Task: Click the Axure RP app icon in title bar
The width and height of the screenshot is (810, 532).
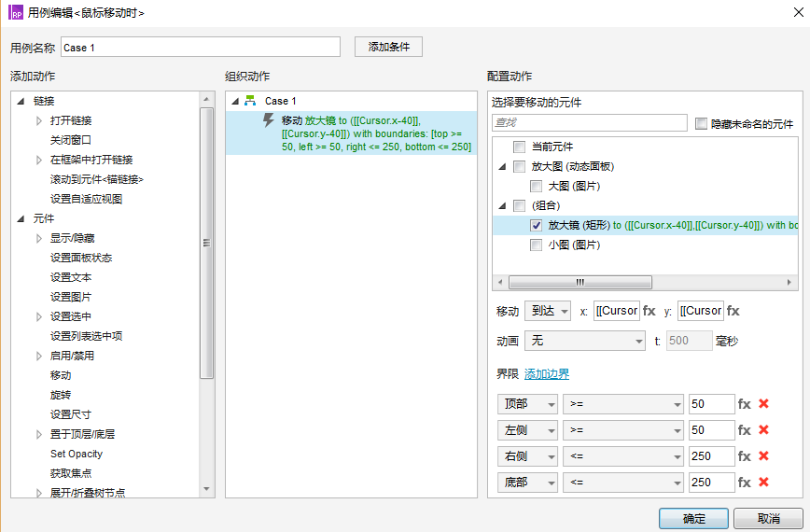Action: [16, 12]
